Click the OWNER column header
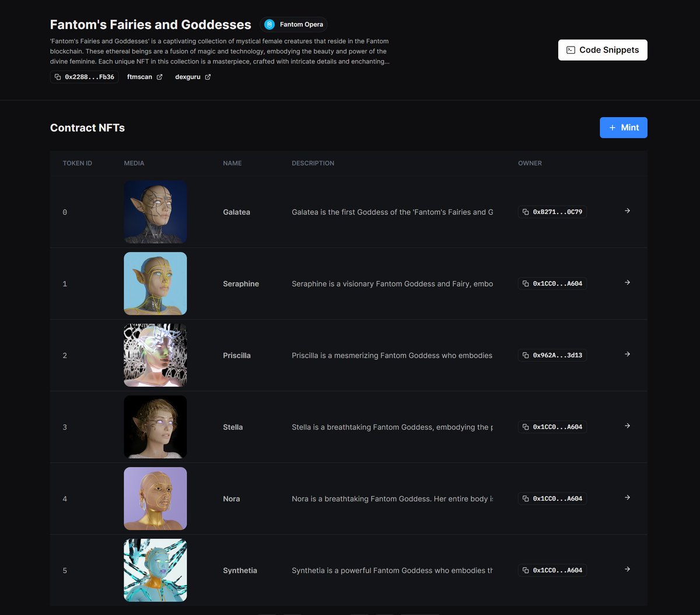Viewport: 700px width, 615px height. 530,163
